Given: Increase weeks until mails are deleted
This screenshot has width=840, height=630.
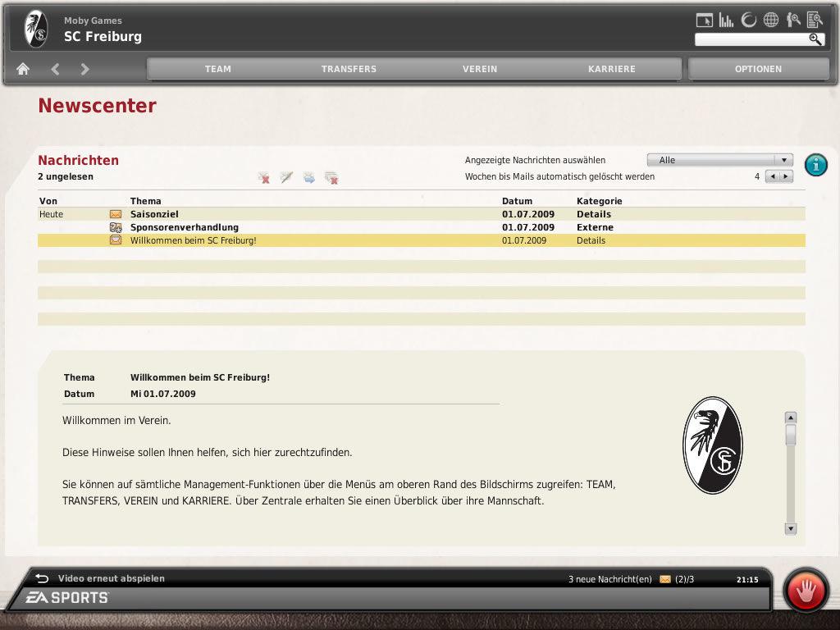Looking at the screenshot, I should click(x=786, y=176).
